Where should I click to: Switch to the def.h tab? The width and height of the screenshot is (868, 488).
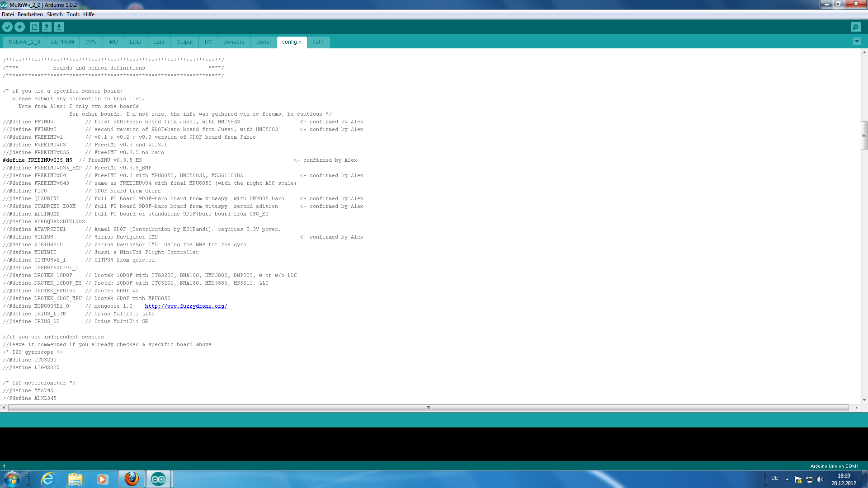tap(318, 42)
